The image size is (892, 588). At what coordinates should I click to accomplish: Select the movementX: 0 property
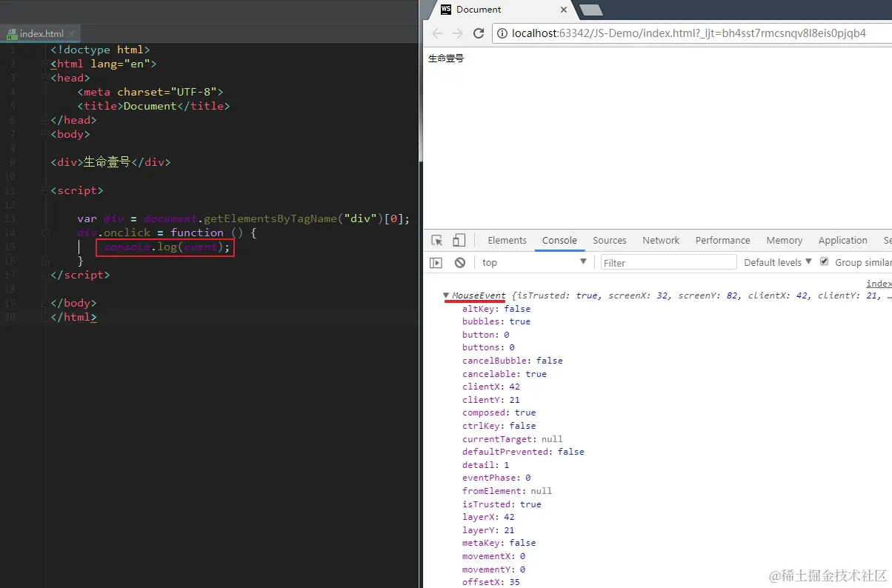pyautogui.click(x=493, y=556)
